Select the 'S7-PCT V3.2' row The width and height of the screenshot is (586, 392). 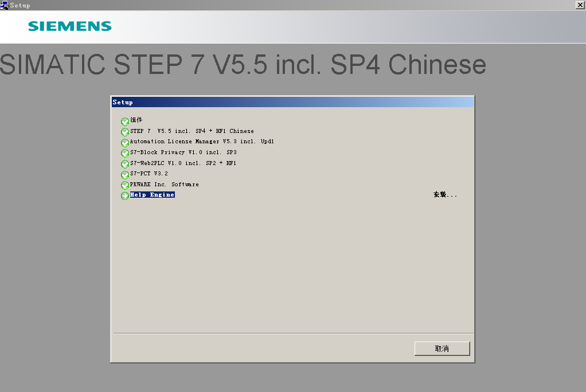click(x=149, y=174)
